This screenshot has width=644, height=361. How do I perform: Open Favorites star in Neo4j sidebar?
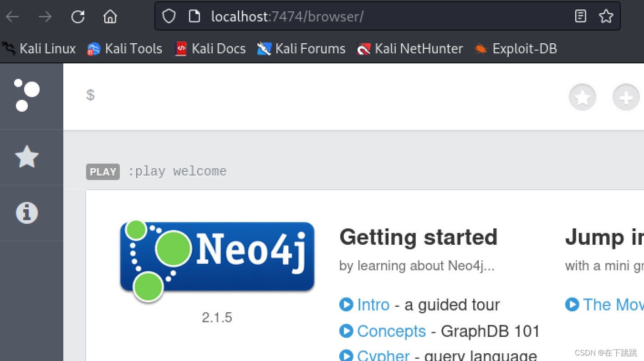[x=27, y=157]
